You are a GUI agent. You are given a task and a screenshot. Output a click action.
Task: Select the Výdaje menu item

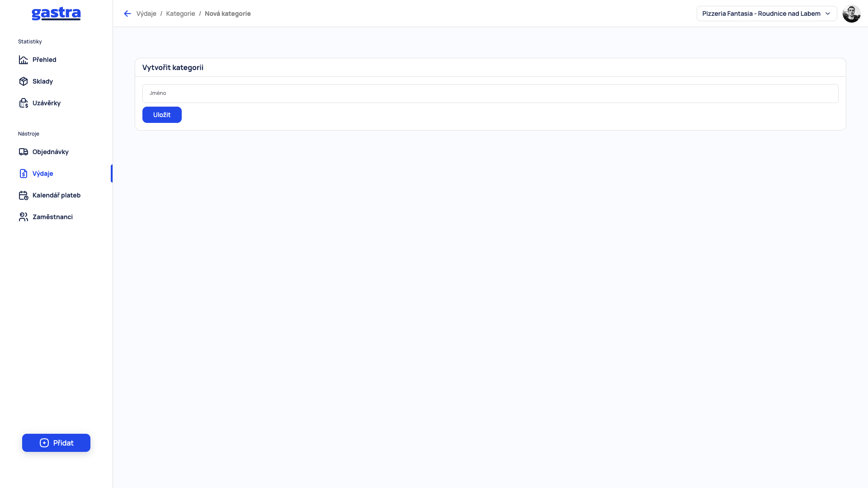[x=56, y=174]
